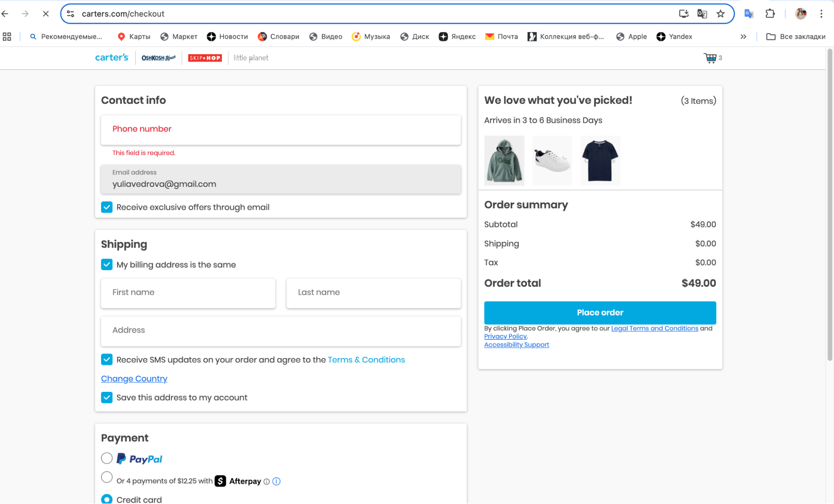This screenshot has width=834, height=504.
Task: Click the Change Country link
Action: click(x=134, y=379)
